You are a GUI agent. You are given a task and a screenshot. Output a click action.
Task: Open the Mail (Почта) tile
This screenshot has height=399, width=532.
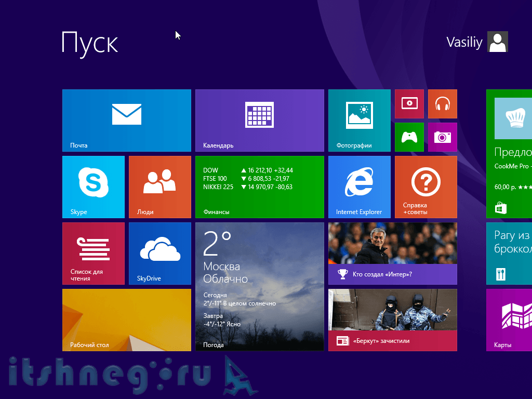point(127,120)
